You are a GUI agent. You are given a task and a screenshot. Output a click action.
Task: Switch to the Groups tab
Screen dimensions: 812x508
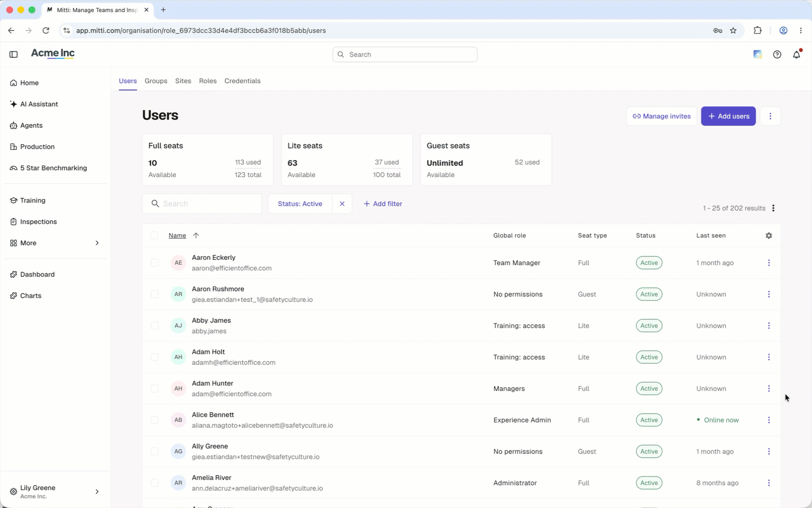[x=156, y=81]
